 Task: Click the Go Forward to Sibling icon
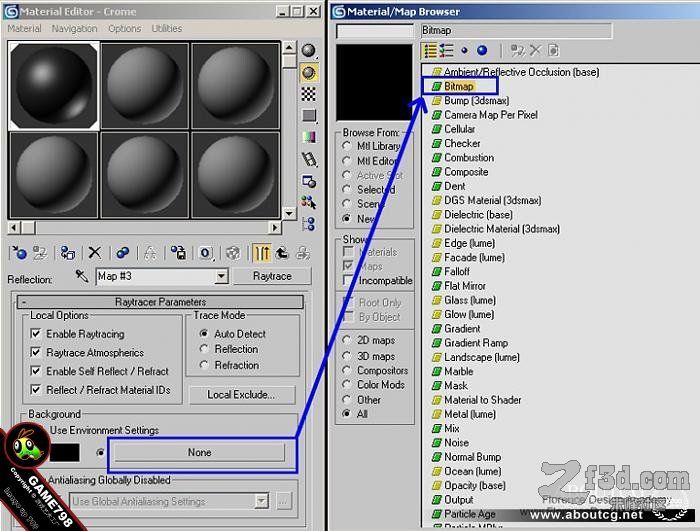303,253
